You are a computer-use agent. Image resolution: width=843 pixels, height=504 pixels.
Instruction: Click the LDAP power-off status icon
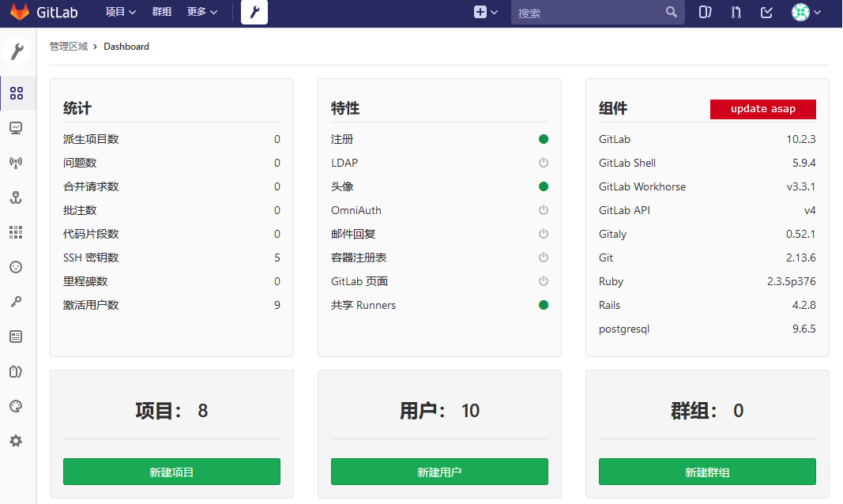pyautogui.click(x=544, y=163)
